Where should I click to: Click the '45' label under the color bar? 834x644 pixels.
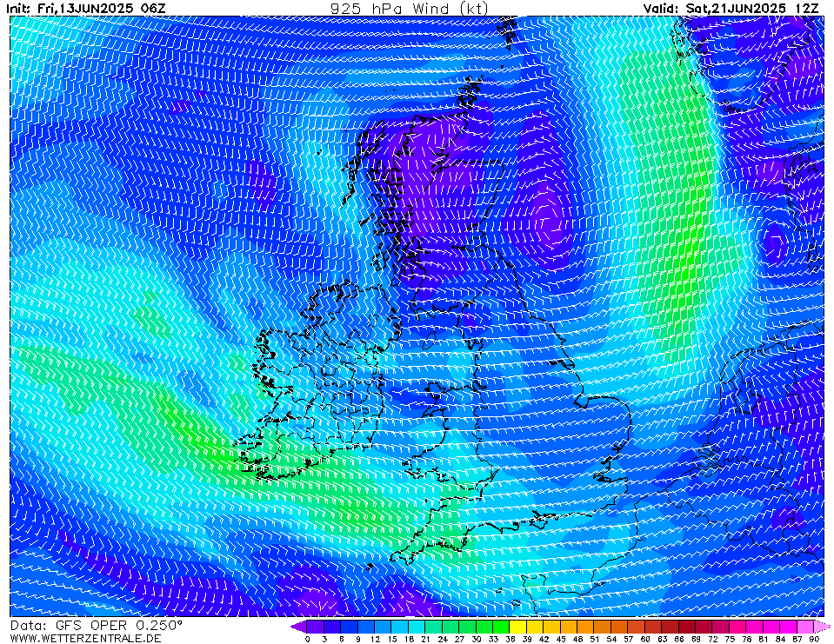[561, 639]
